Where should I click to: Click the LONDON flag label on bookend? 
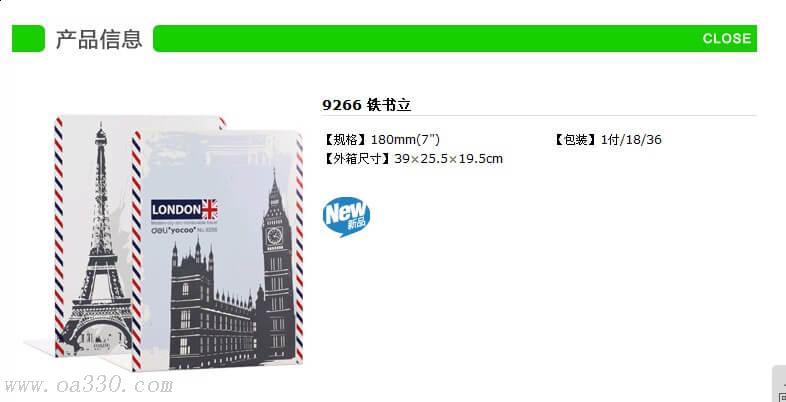click(x=184, y=209)
